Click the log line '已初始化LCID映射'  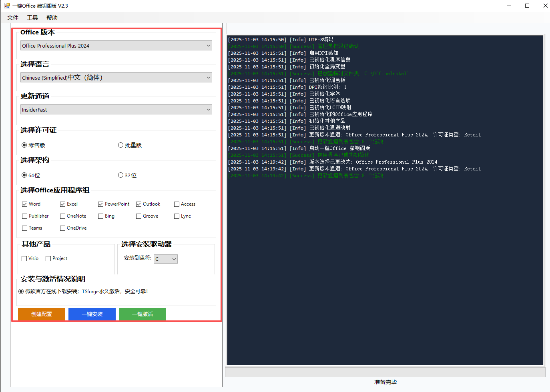click(290, 108)
